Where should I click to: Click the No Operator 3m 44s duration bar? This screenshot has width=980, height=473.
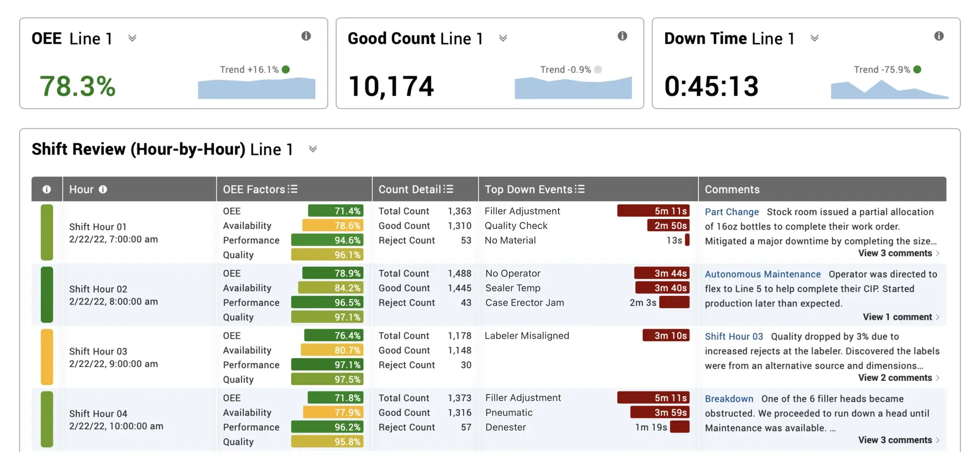pos(662,273)
